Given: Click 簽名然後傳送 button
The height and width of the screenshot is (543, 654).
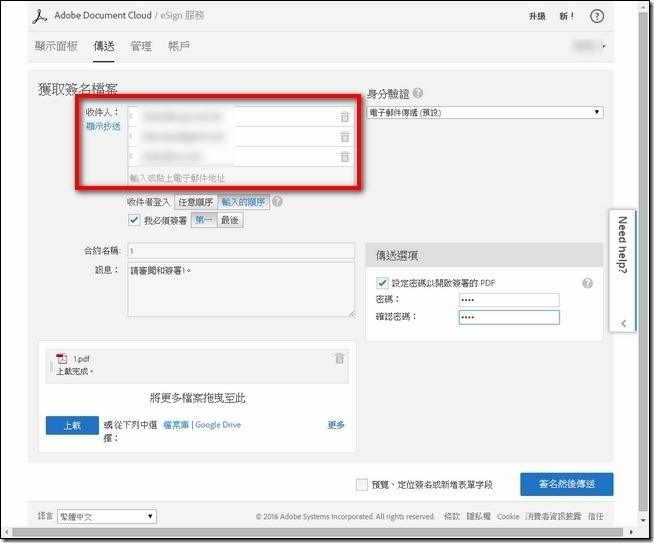Looking at the screenshot, I should 567,484.
